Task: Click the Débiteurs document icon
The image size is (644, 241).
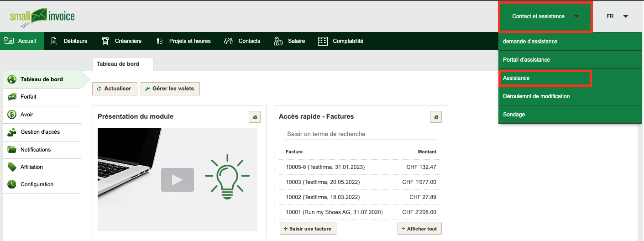Action: click(54, 41)
